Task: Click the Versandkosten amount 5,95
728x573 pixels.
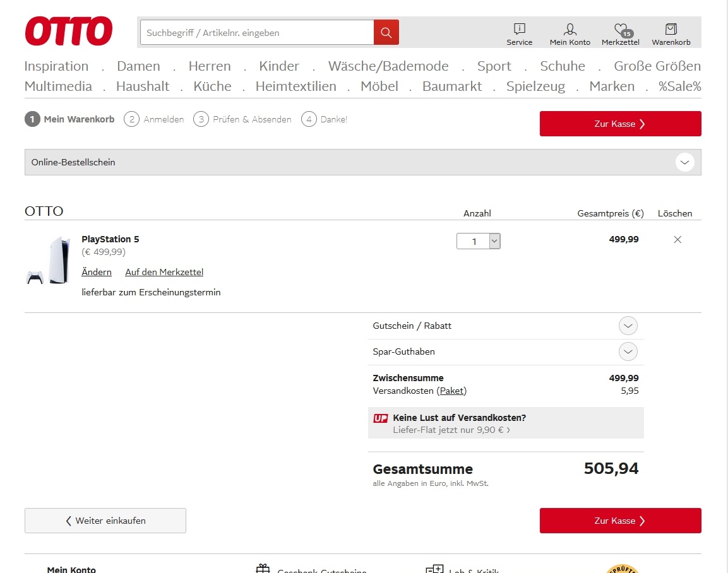Action: 630,391
